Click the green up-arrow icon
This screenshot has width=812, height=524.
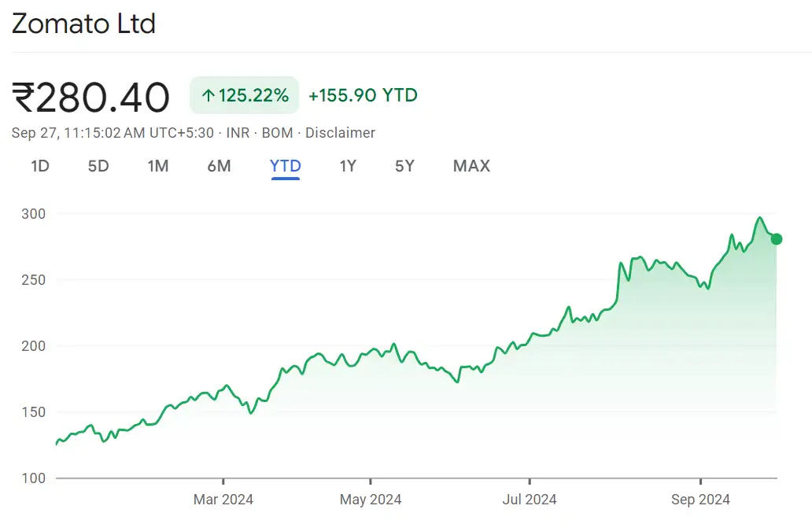tap(207, 95)
